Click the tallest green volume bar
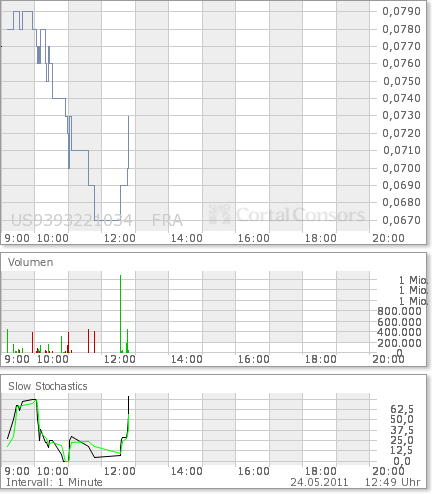The height and width of the screenshot is (494, 432). pyautogui.click(x=121, y=314)
